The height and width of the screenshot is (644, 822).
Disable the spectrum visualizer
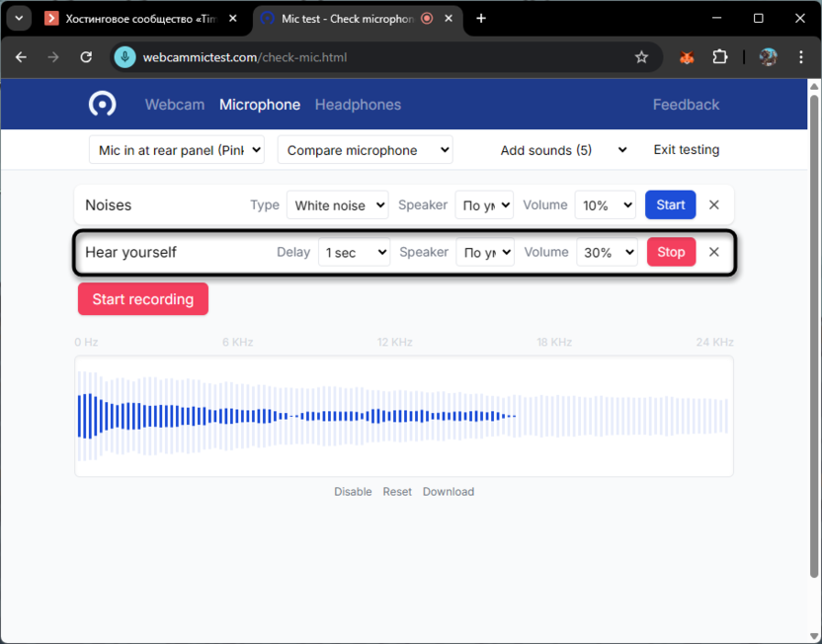point(353,492)
